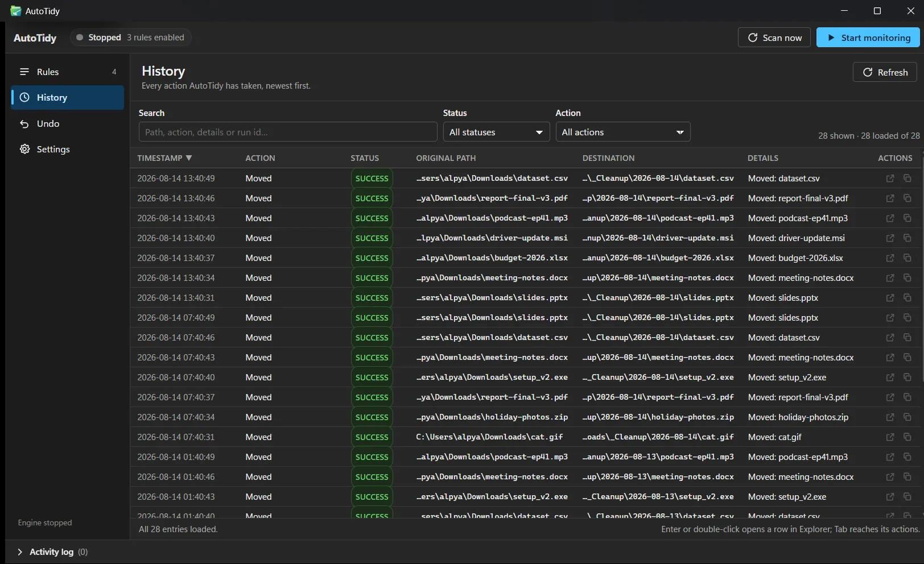Viewport: 924px width, 564px height.
Task: Open-in-Explorer icon for driver-update.msi row
Action: pos(890,238)
